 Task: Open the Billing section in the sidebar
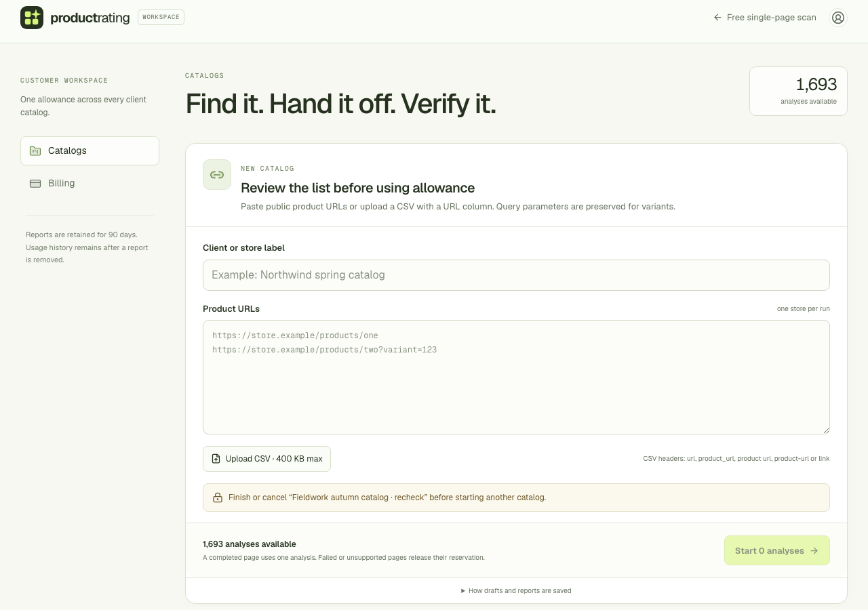pyautogui.click(x=90, y=184)
